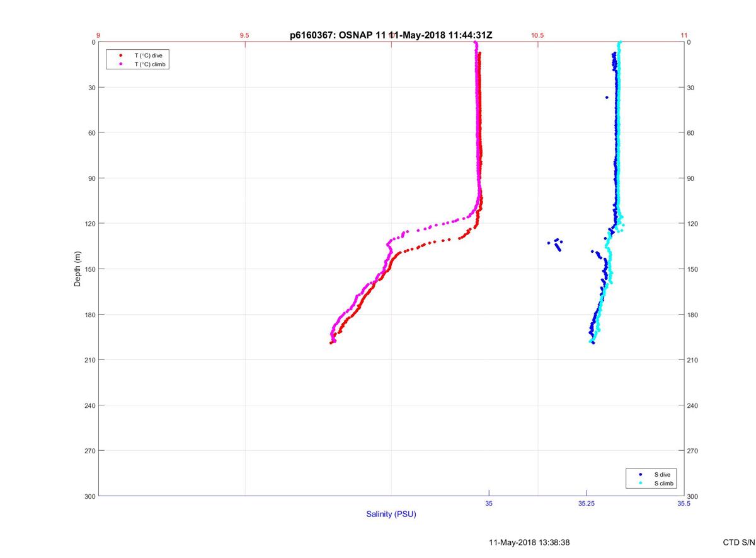Click the 'S climb' legend entry
Viewport: 756px width, 558px height.
[663, 483]
